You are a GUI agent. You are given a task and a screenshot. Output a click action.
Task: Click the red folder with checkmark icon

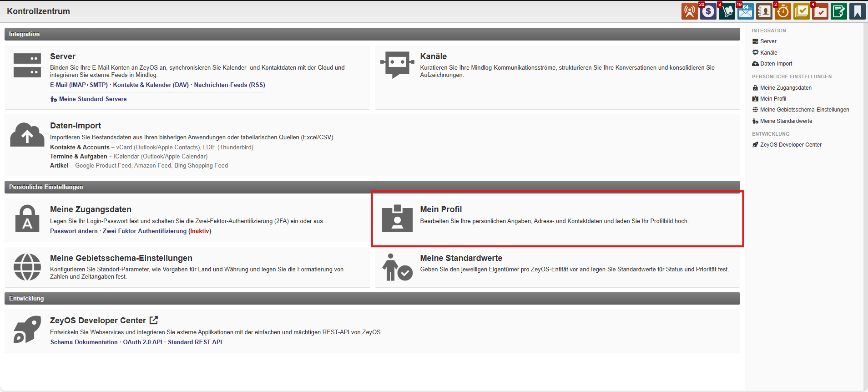coord(820,11)
